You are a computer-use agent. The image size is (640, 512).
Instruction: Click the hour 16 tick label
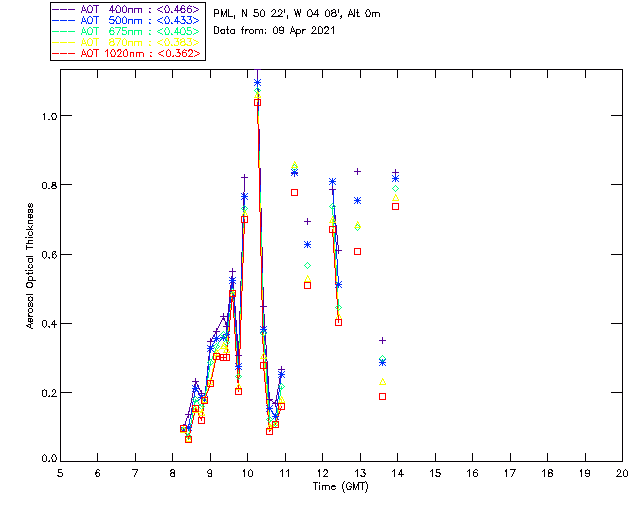tap(473, 473)
